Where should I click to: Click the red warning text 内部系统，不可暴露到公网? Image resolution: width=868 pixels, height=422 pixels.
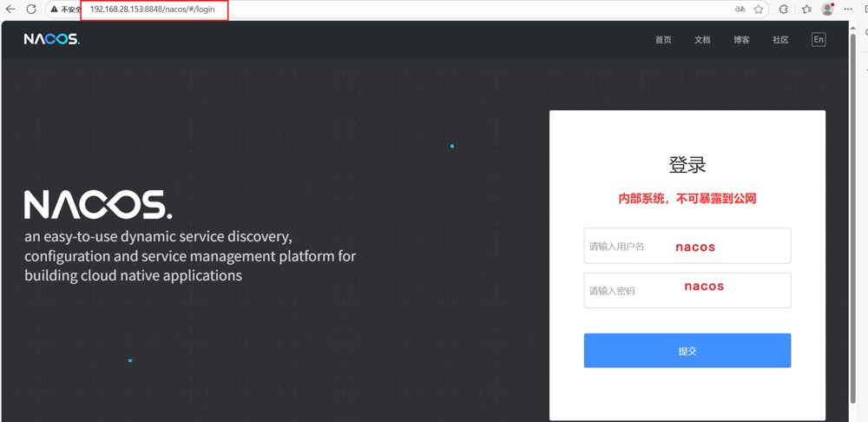[x=687, y=199]
